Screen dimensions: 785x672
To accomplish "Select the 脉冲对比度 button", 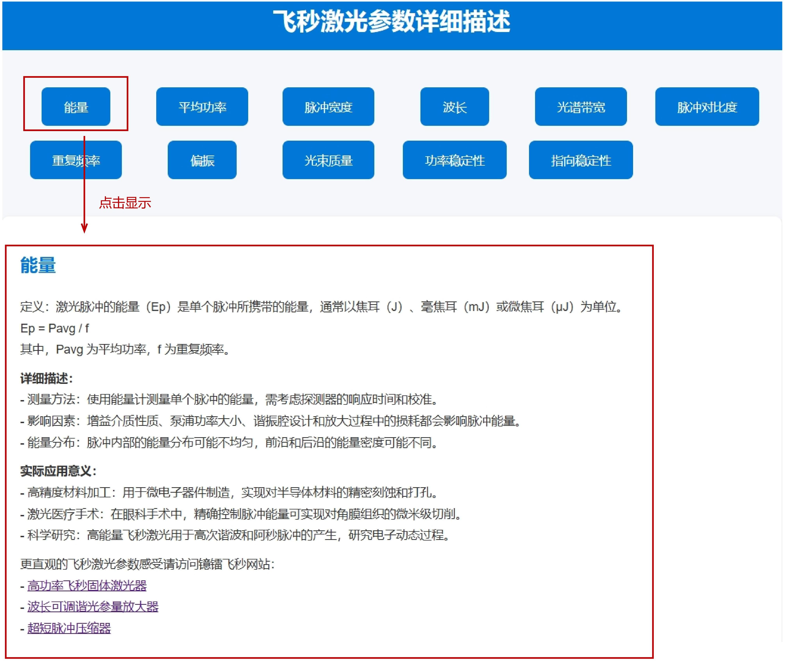I will point(707,106).
